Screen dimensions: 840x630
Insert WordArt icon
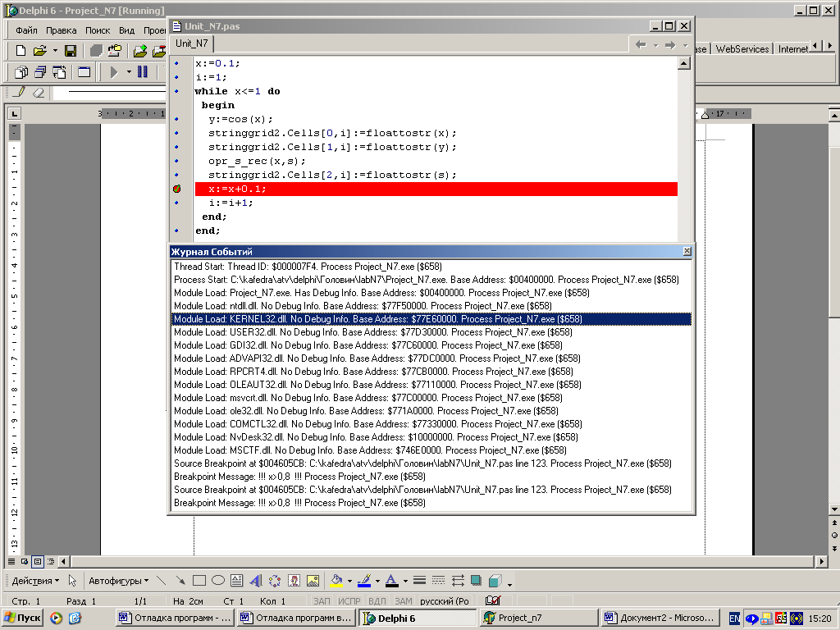(x=256, y=581)
